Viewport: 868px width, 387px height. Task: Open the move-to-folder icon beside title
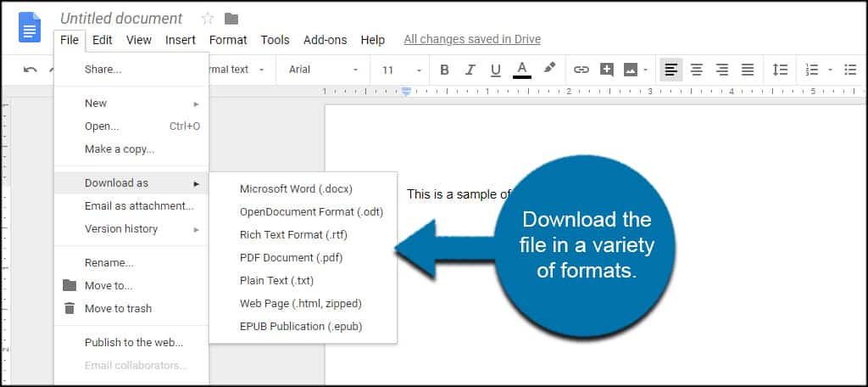click(231, 19)
